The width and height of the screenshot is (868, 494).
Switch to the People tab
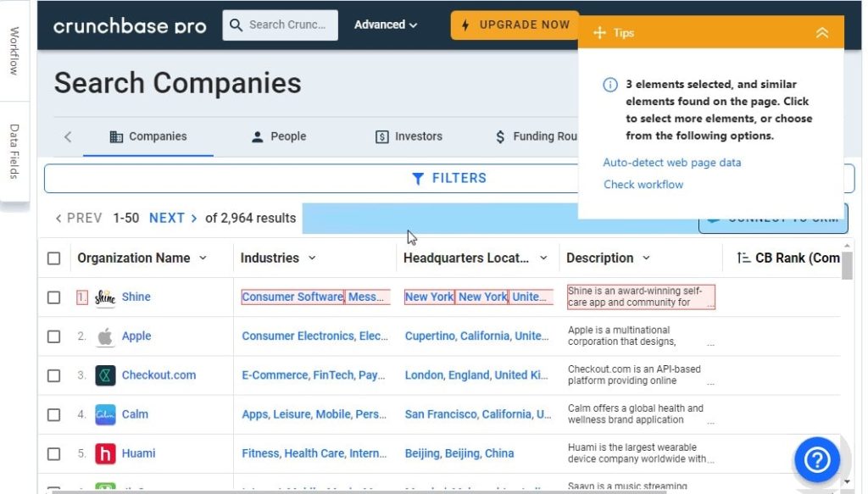278,136
